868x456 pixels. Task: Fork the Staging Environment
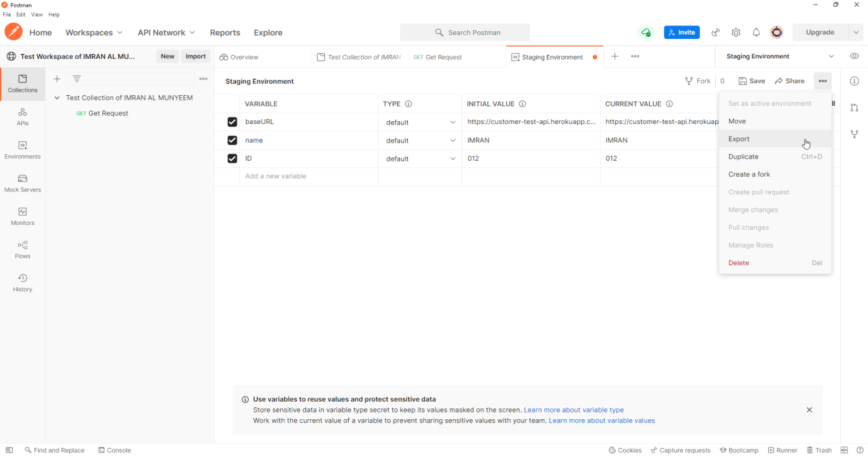[x=698, y=81]
